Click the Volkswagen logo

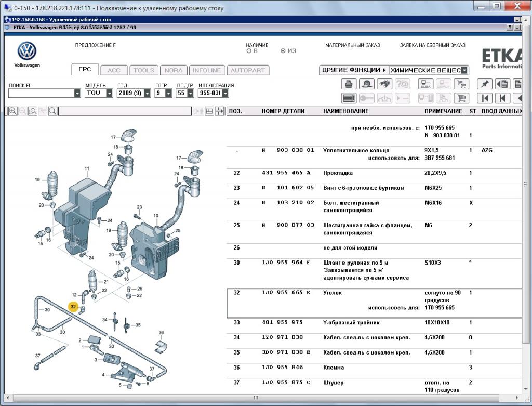[x=27, y=51]
